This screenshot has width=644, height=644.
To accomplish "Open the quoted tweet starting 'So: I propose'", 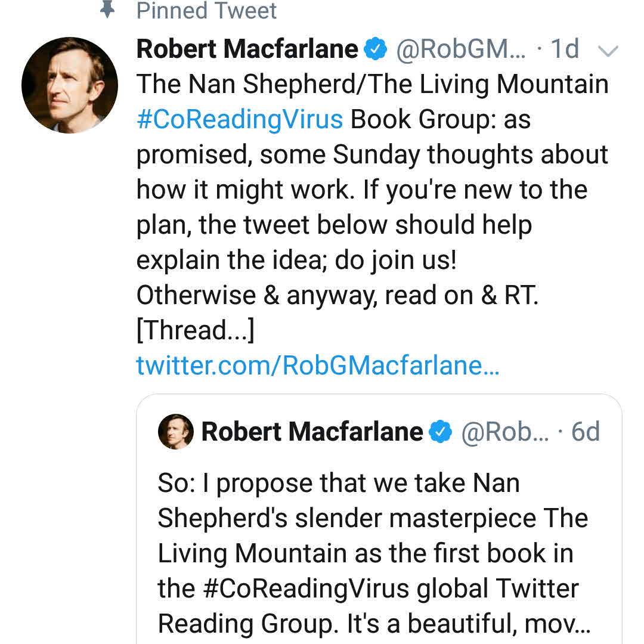I will tap(338, 483).
